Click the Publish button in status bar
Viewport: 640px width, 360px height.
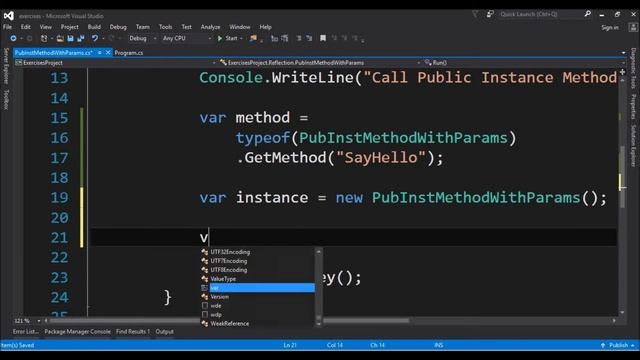(618, 345)
